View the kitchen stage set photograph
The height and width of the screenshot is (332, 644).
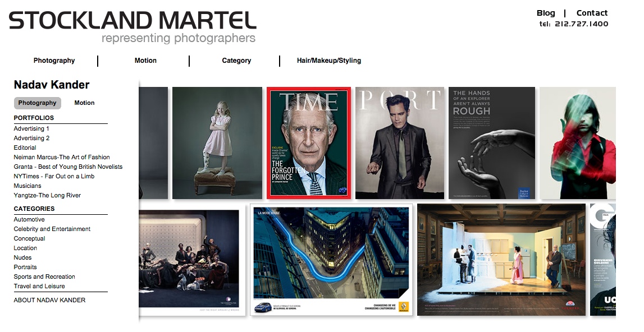pos(501,260)
